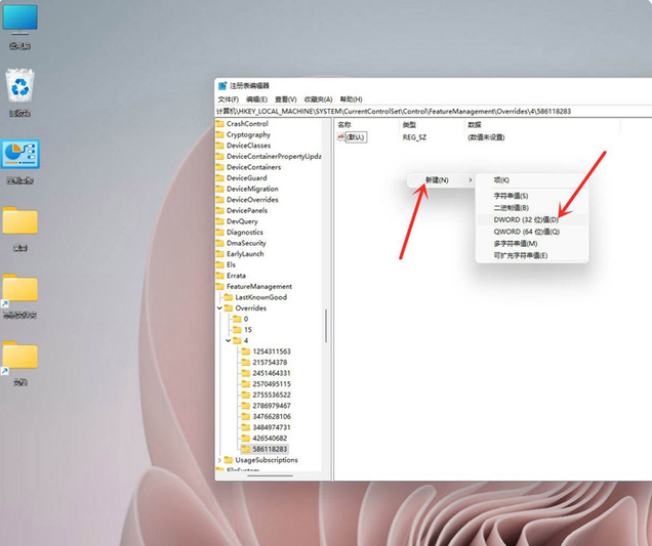This screenshot has height=546, width=652.
Task: Select the (默认) registry value icon
Action: tap(342, 137)
